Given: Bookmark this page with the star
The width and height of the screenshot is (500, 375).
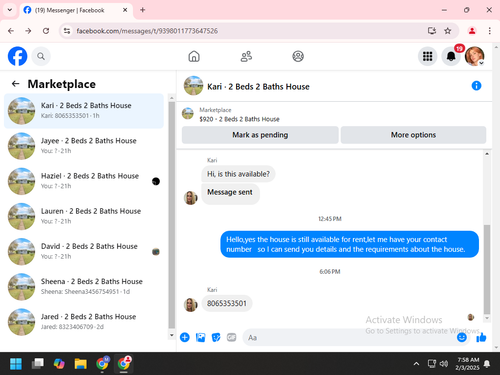Looking at the screenshot, I should (x=448, y=31).
